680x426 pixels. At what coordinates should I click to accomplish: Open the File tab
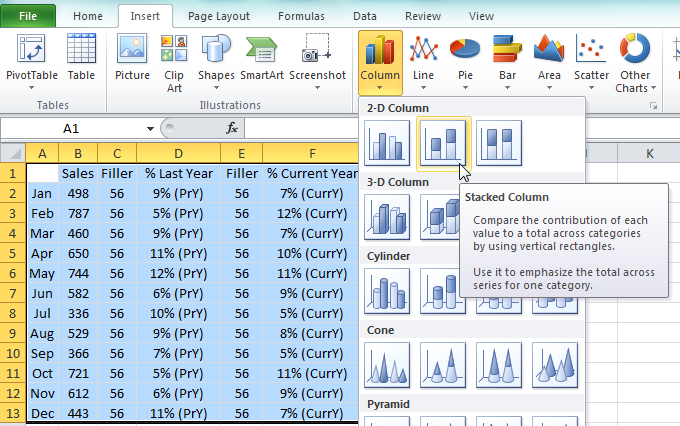pos(28,16)
